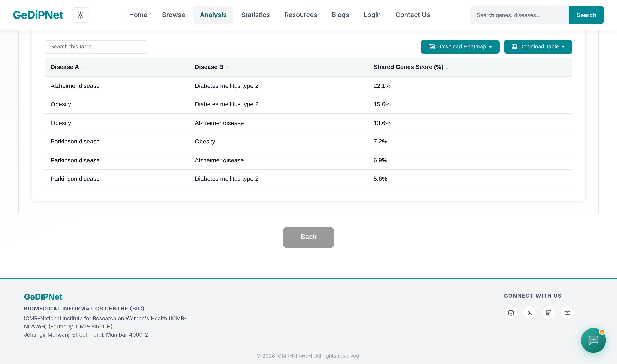Open the Resources menu item

click(301, 15)
